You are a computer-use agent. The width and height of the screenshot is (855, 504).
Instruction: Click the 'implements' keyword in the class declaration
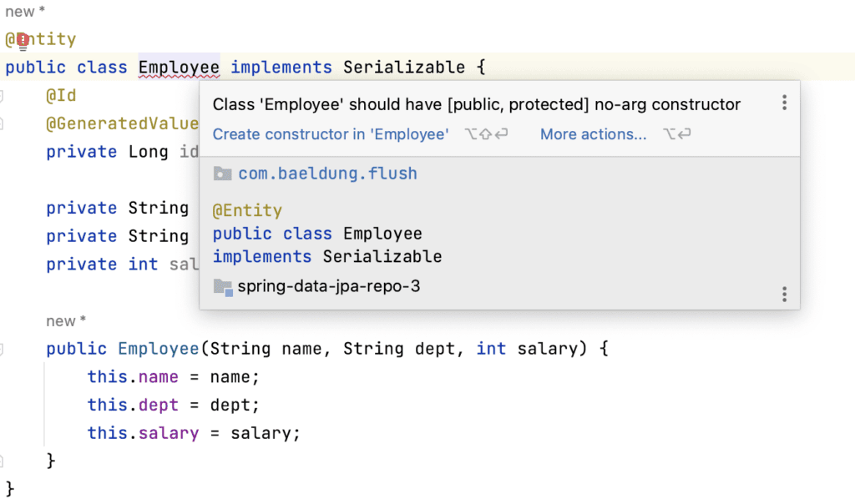(281, 68)
